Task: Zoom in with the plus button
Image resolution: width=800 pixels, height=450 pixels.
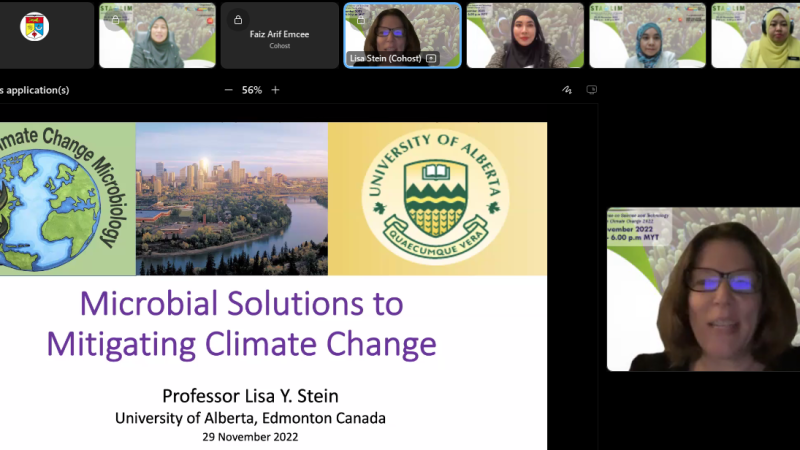Action: [x=276, y=90]
